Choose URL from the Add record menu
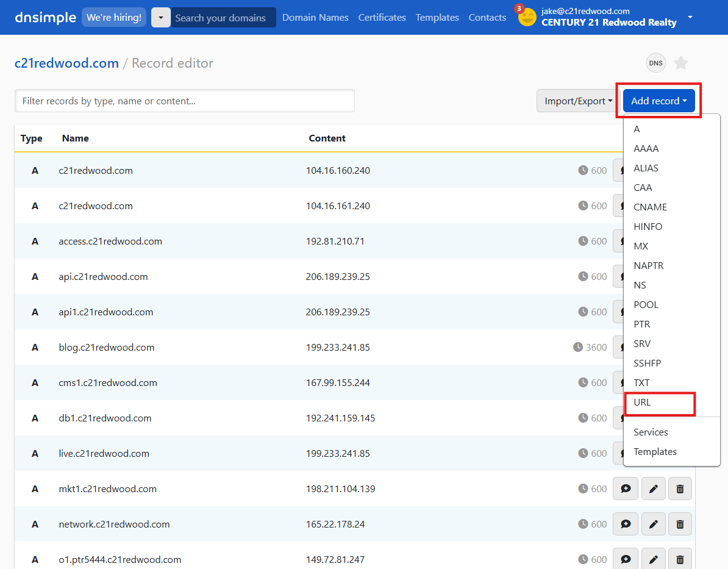This screenshot has height=569, width=728. coord(643,403)
